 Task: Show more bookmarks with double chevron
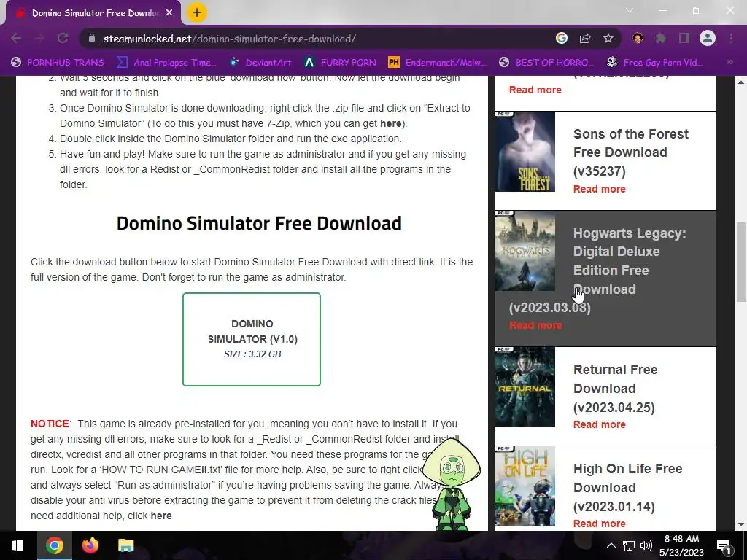(x=729, y=63)
